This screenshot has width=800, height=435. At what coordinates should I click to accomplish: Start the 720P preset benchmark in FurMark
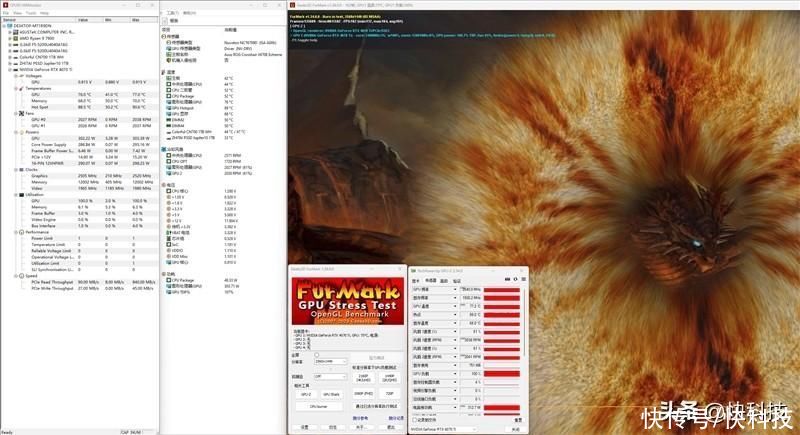click(x=389, y=394)
